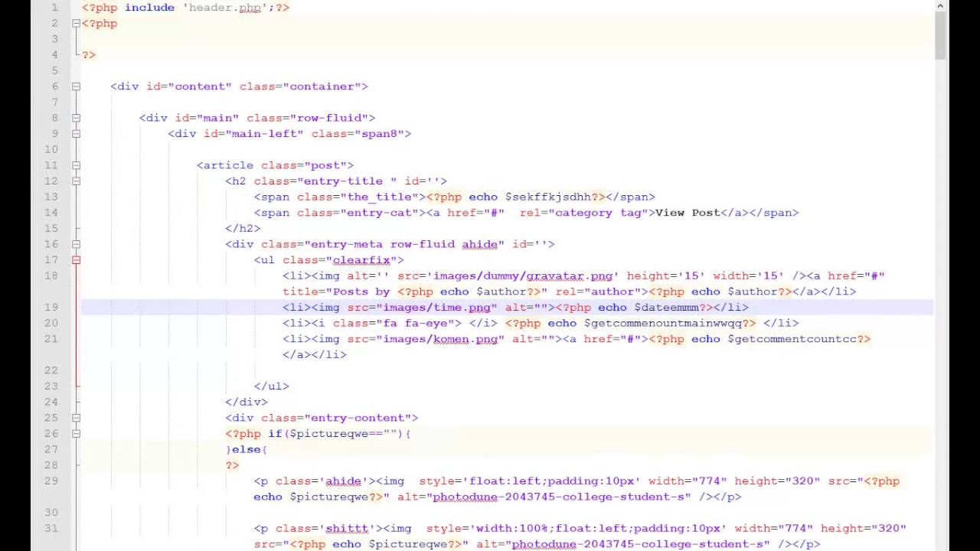The image size is (980, 551).
Task: Click the "entry-meta row-fluid ahide" class value
Action: coord(404,244)
